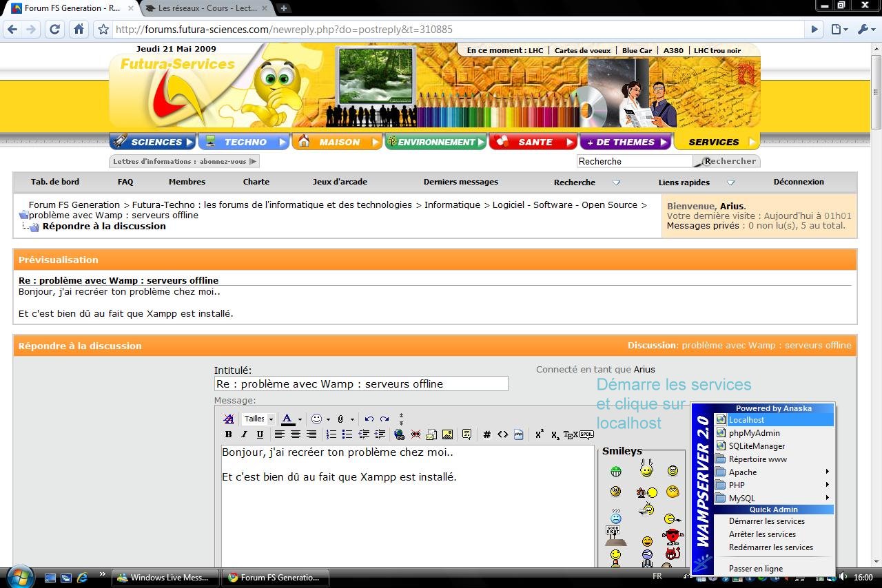Open the Derniers messages link
Screen dimensions: 882x588
coord(460,182)
